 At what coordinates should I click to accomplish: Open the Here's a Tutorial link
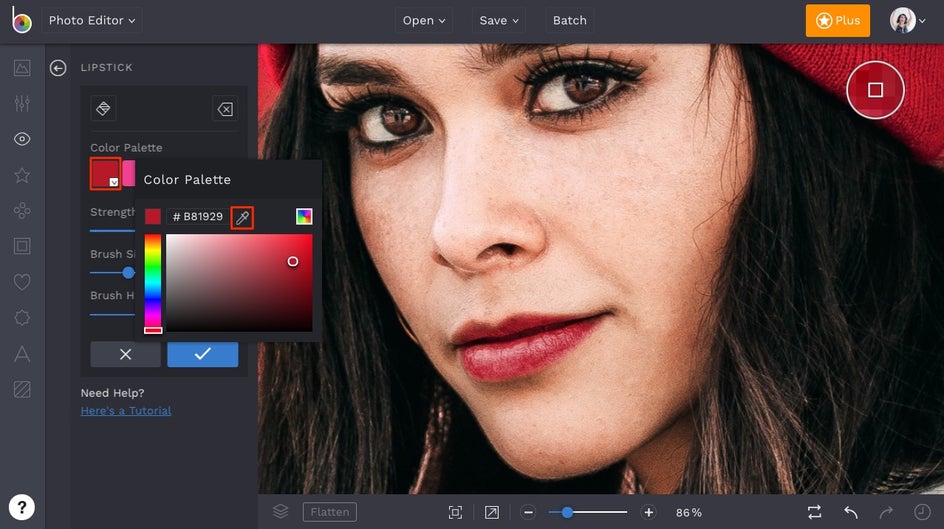tap(126, 410)
